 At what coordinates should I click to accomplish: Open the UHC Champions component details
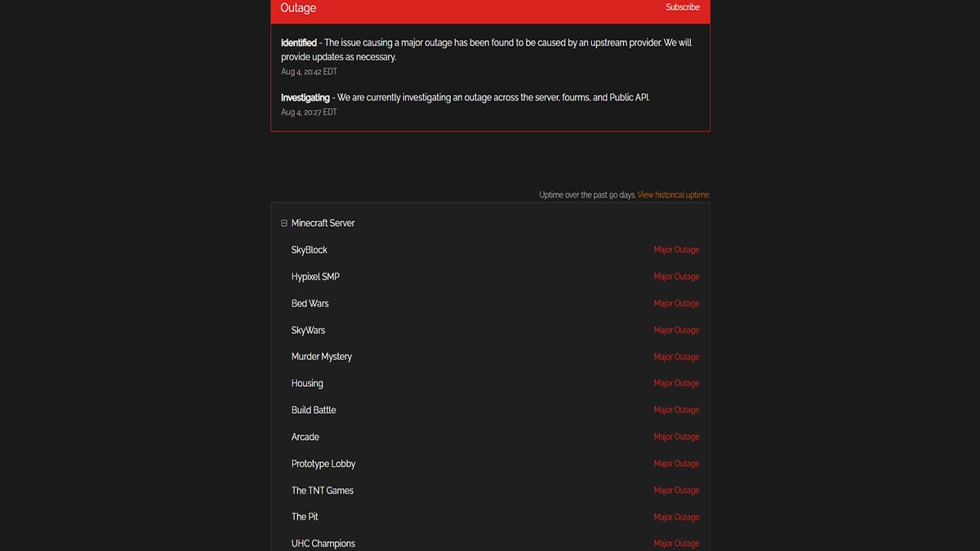coord(323,543)
